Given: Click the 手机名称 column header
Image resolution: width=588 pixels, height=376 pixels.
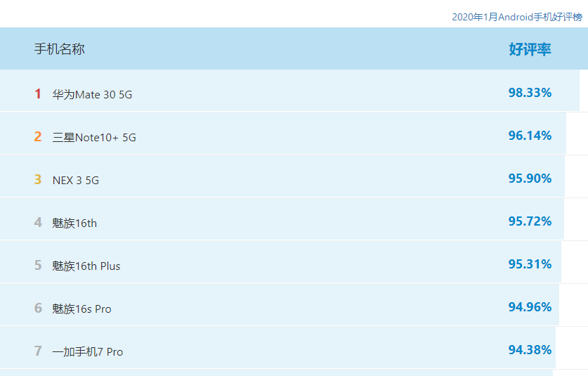Looking at the screenshot, I should (x=60, y=48).
